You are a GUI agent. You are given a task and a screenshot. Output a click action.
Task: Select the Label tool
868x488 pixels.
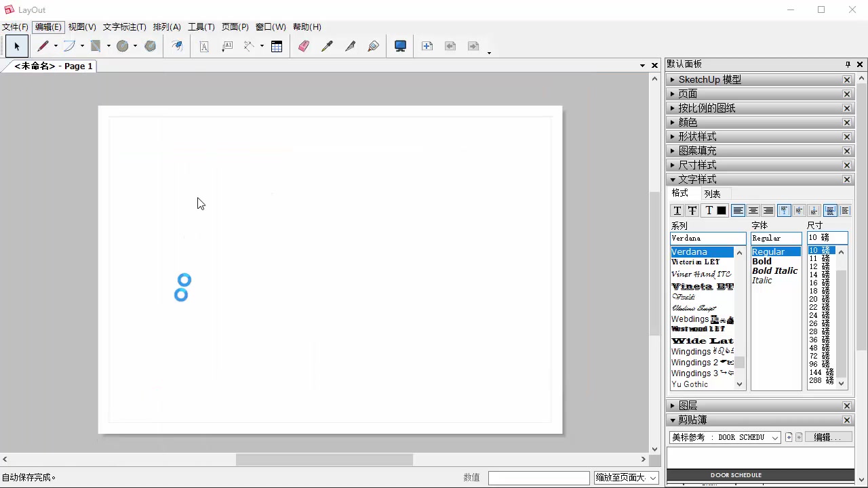coord(227,46)
